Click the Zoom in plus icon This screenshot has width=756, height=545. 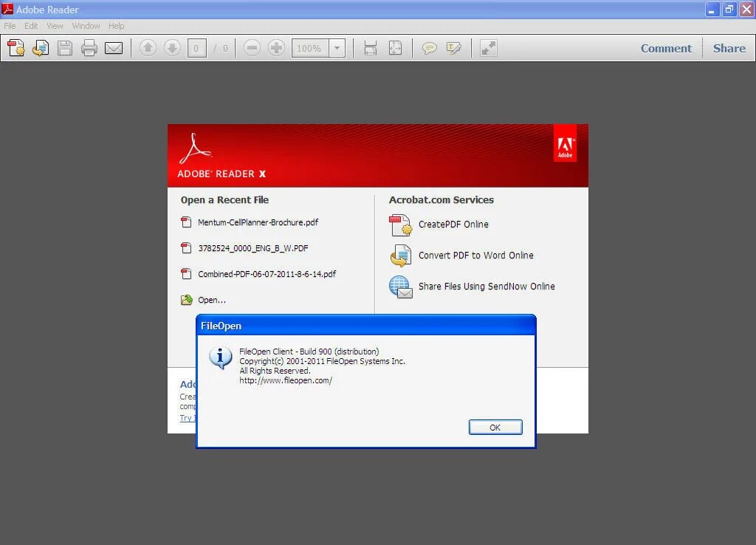pos(276,48)
